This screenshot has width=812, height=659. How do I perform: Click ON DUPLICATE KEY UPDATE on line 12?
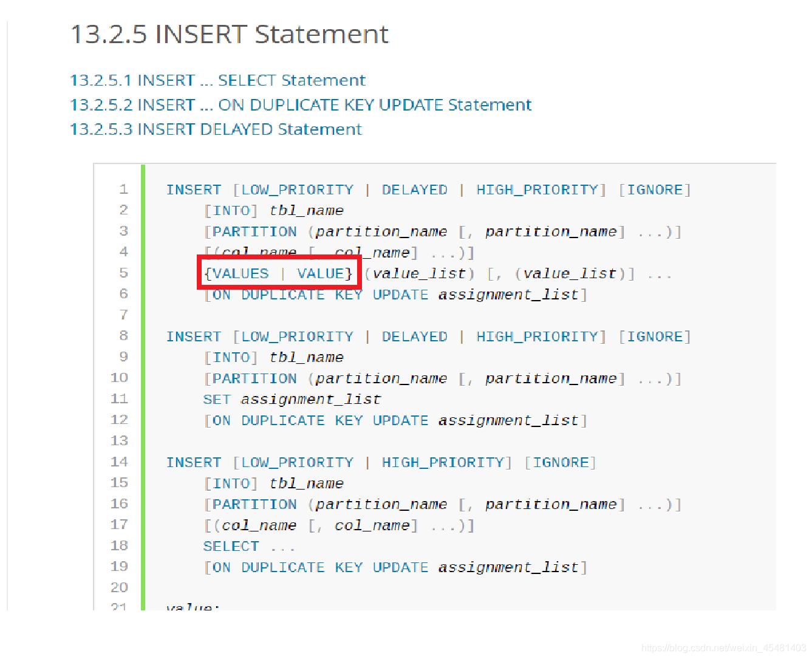[320, 420]
